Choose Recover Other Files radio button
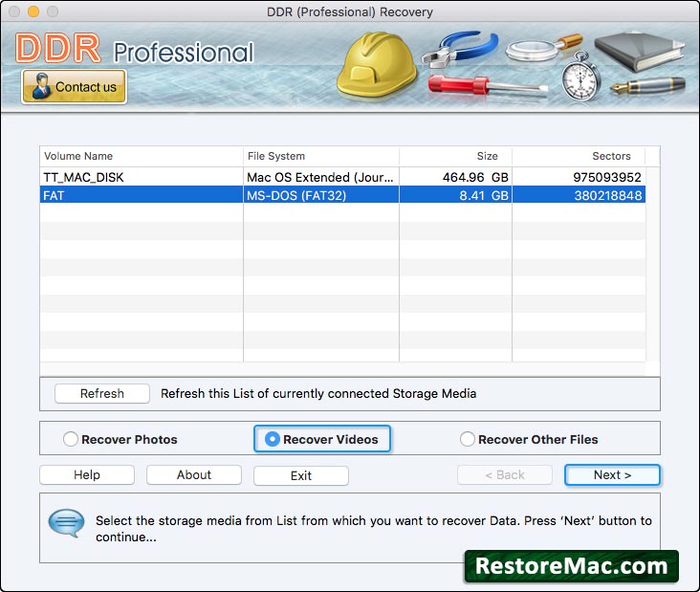The width and height of the screenshot is (700, 592). [467, 439]
